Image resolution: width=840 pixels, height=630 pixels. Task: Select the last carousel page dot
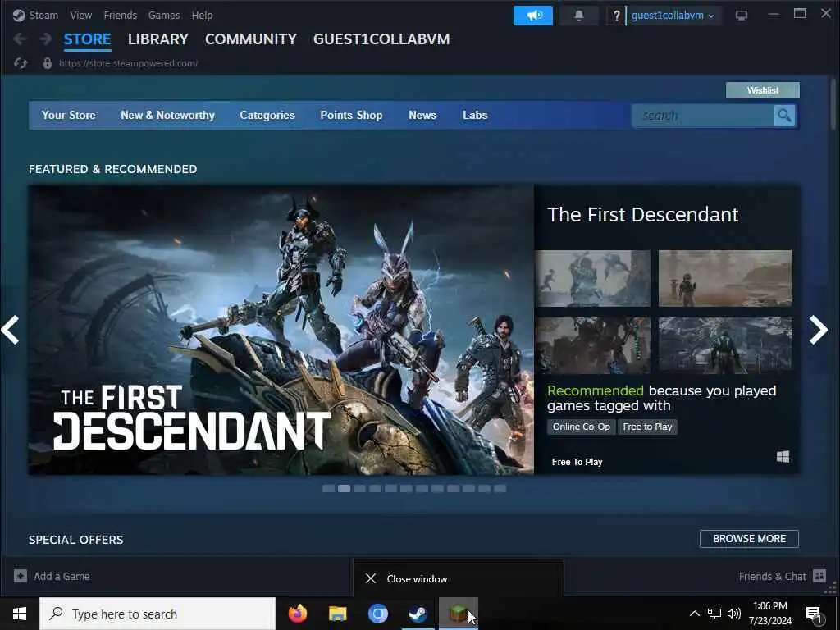click(500, 489)
